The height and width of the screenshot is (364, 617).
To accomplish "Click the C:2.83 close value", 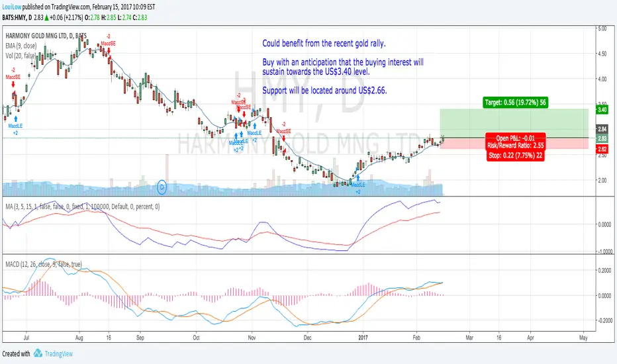I will click(x=140, y=17).
